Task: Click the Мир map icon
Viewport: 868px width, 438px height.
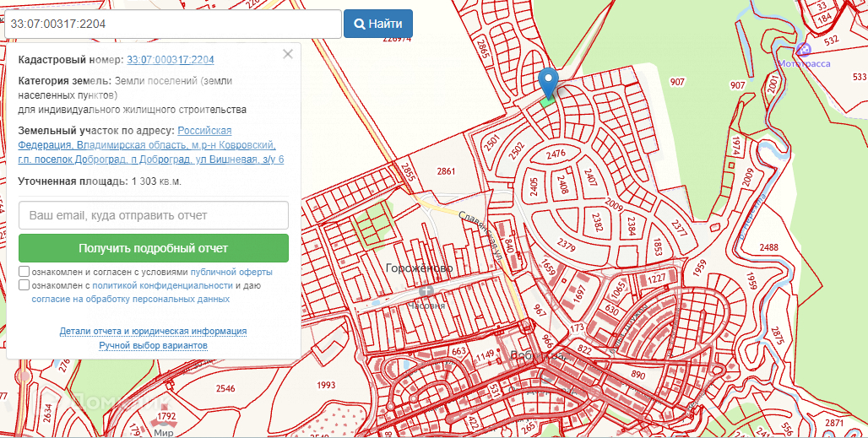Action: [156, 417]
